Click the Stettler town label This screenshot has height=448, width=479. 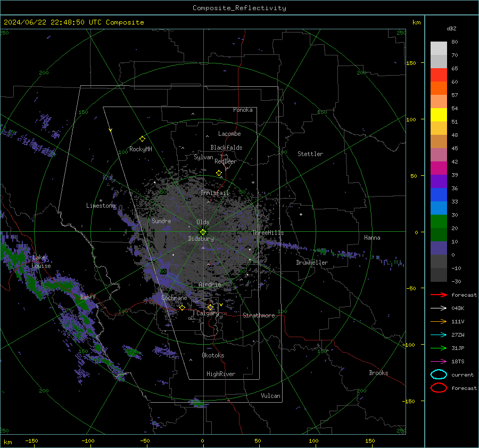click(x=310, y=154)
